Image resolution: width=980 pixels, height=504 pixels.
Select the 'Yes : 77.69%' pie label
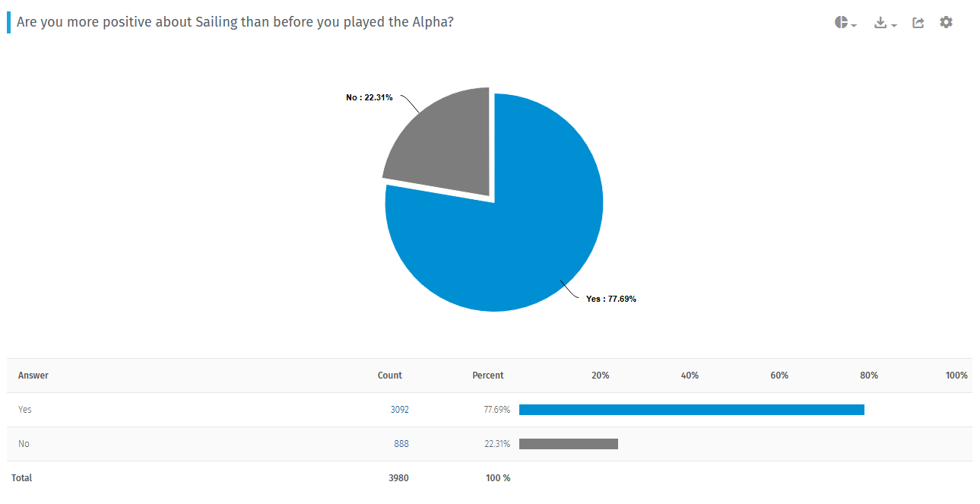[611, 299]
